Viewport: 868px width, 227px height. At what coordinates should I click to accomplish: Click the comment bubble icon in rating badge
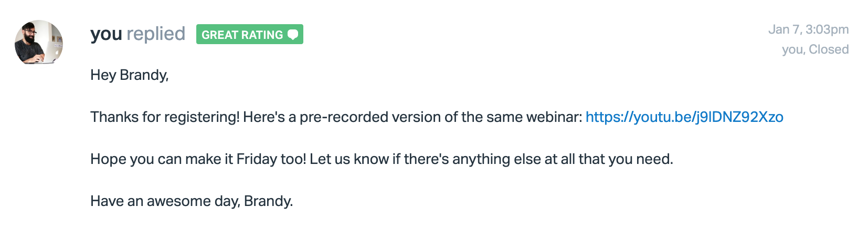click(293, 35)
